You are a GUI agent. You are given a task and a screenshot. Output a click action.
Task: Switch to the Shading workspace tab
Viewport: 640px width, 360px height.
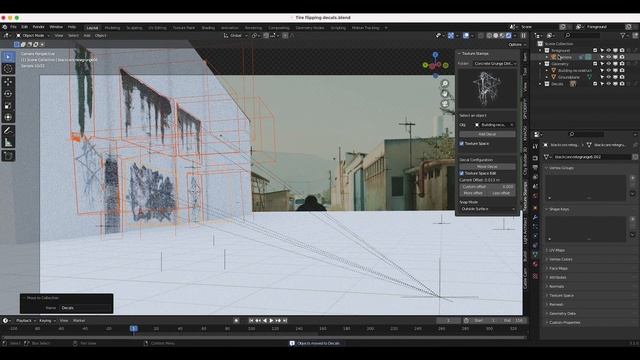(208, 28)
